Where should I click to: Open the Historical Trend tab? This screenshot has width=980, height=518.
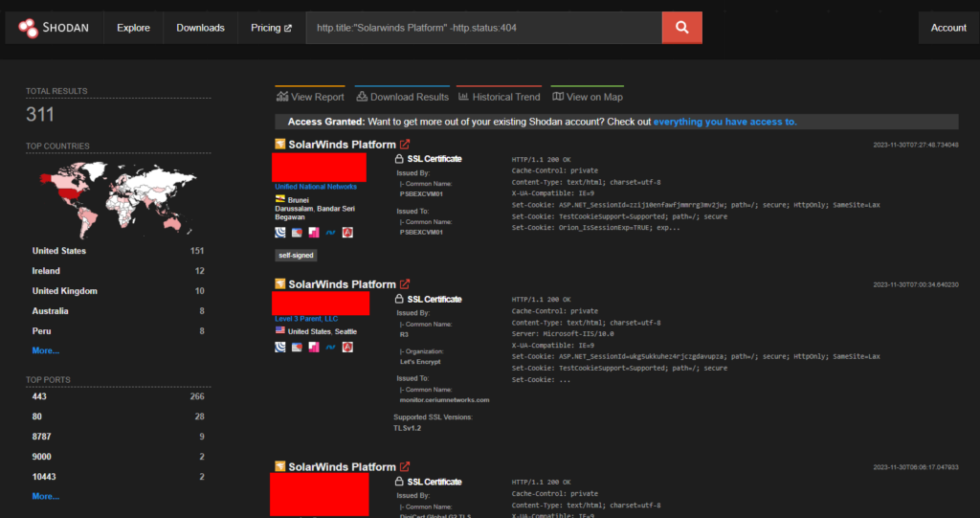pos(499,97)
